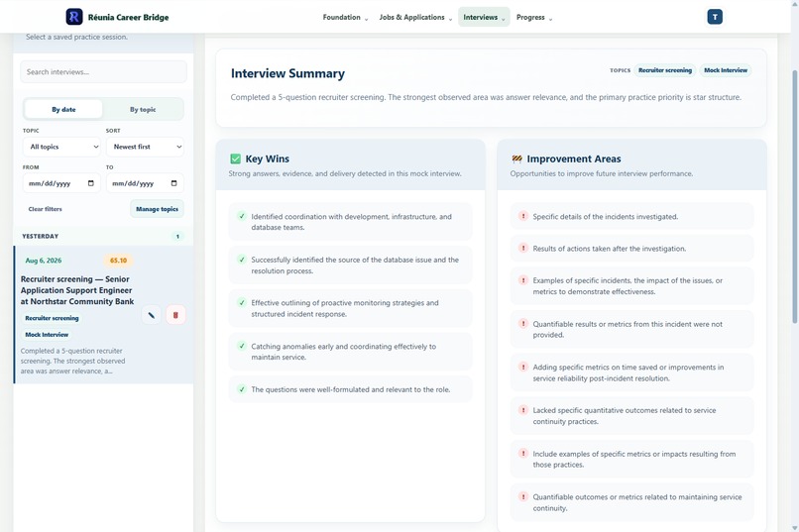Delete the interview using the trash icon

point(175,315)
